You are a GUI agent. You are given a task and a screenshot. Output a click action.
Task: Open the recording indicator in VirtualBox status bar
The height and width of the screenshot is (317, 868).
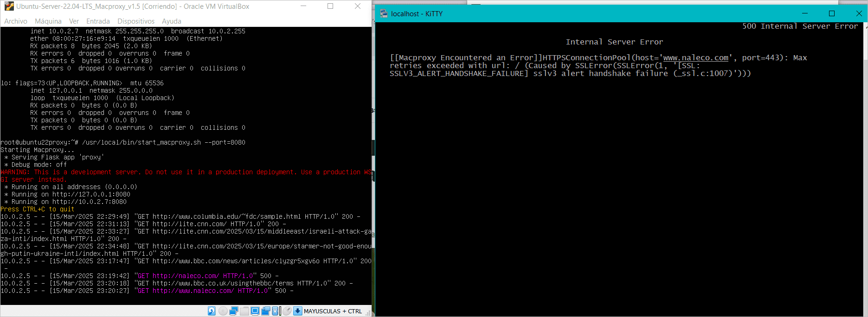pos(266,311)
